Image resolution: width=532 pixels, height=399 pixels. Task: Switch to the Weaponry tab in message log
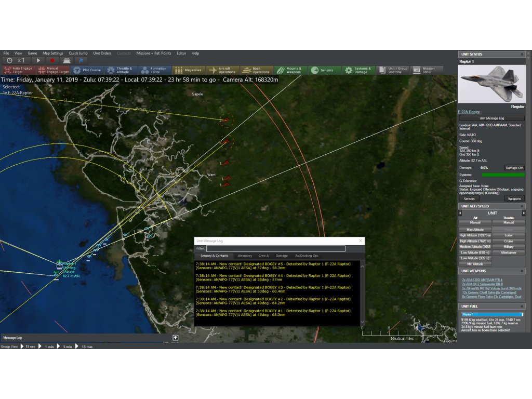[x=245, y=256]
